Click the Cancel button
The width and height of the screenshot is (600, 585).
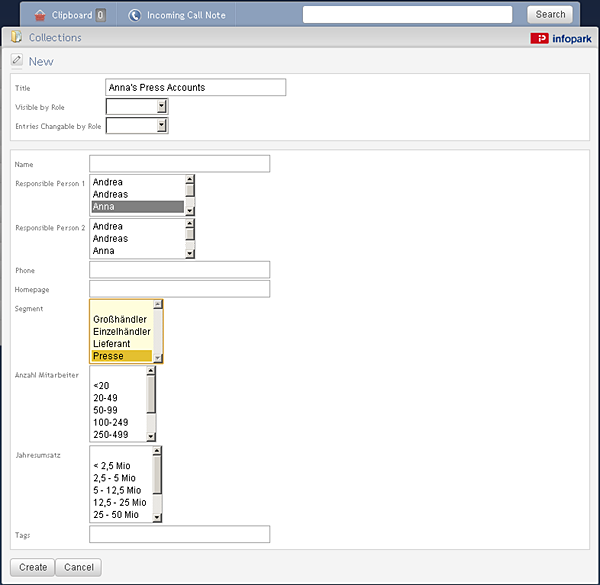click(78, 567)
